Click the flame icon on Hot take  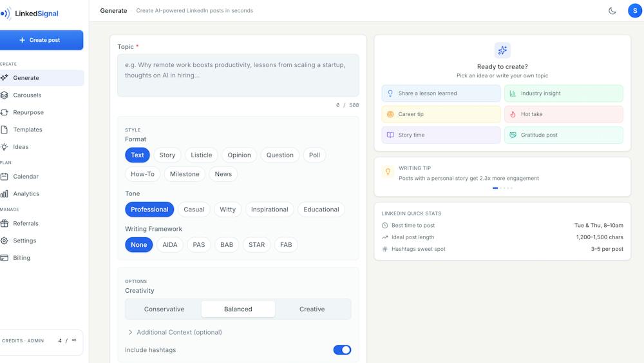(x=513, y=114)
